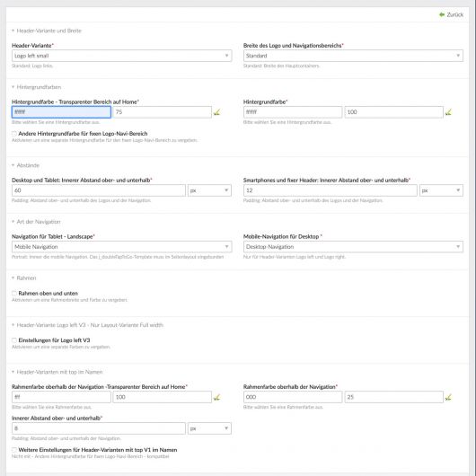Collapse the Hintergrundfarben section arrow
476x476 pixels.
point(13,87)
